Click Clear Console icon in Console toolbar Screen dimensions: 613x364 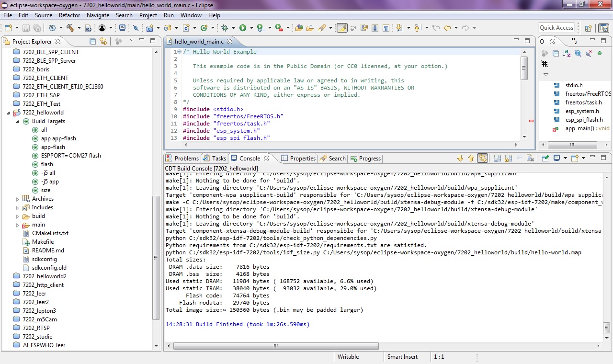pyautogui.click(x=530, y=158)
